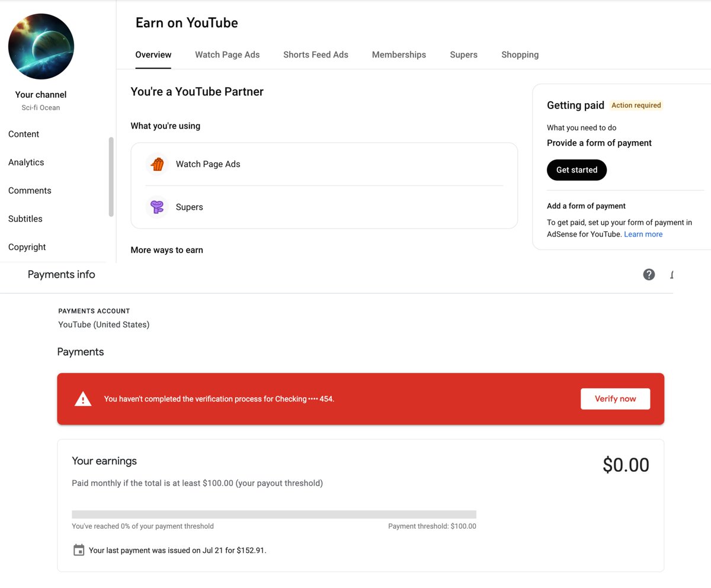Switch to the Overview tab

(x=153, y=55)
